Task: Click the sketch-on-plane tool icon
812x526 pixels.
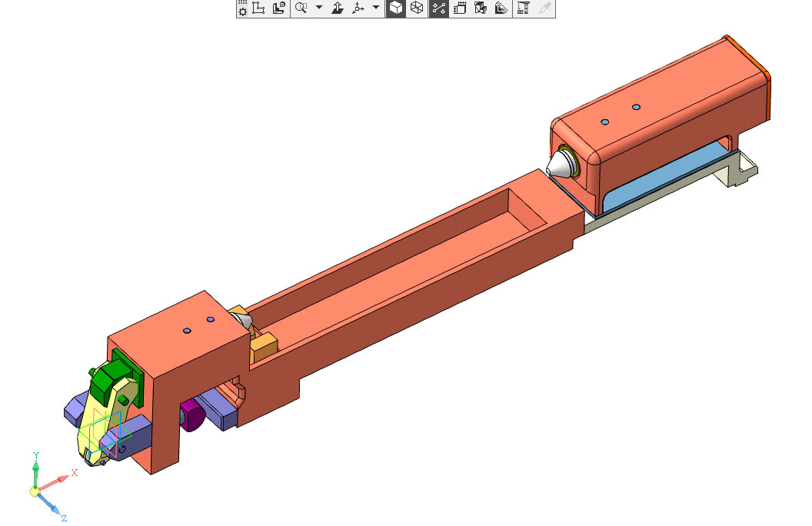Action: pos(279,8)
